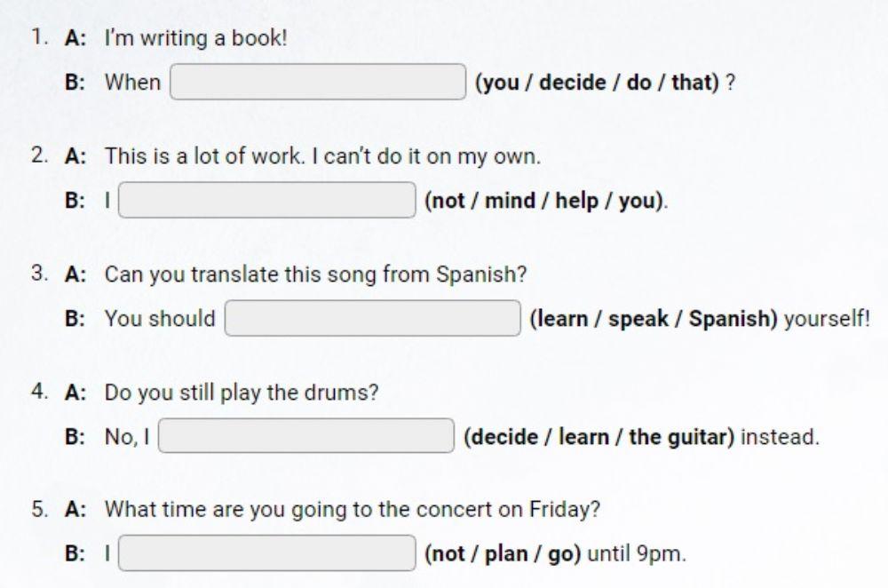Click the question about the concert on Friday
888x588 pixels.
[x=353, y=510]
